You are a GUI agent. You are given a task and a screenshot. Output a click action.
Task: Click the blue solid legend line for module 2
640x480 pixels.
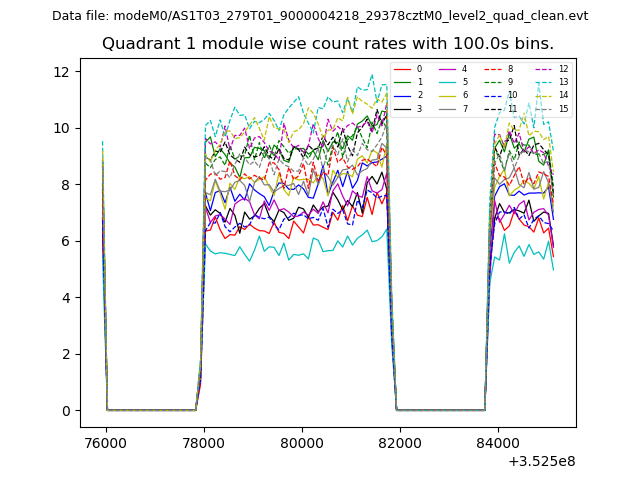(x=402, y=95)
